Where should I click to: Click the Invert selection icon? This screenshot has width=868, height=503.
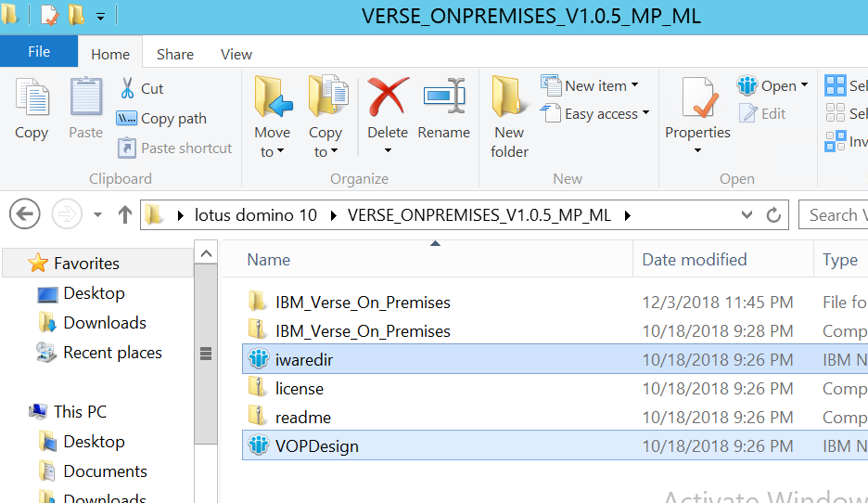[836, 141]
